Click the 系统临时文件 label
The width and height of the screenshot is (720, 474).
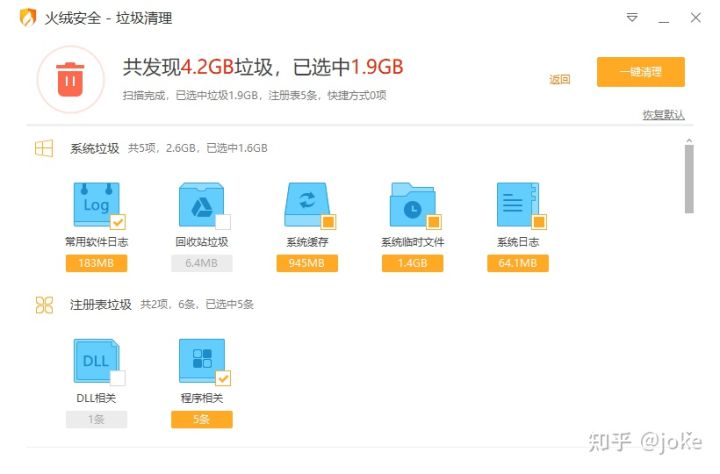(x=412, y=242)
